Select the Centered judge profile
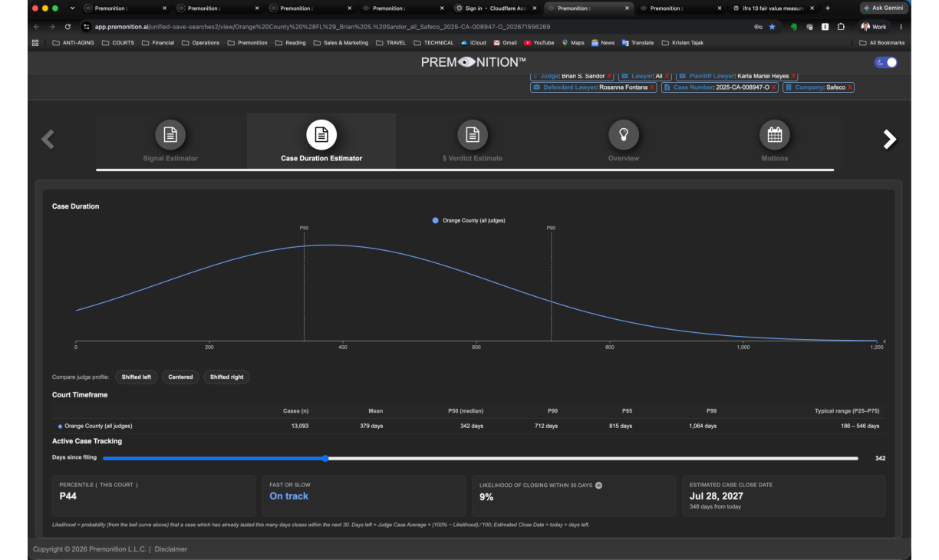The height and width of the screenshot is (560, 939). pos(180,377)
